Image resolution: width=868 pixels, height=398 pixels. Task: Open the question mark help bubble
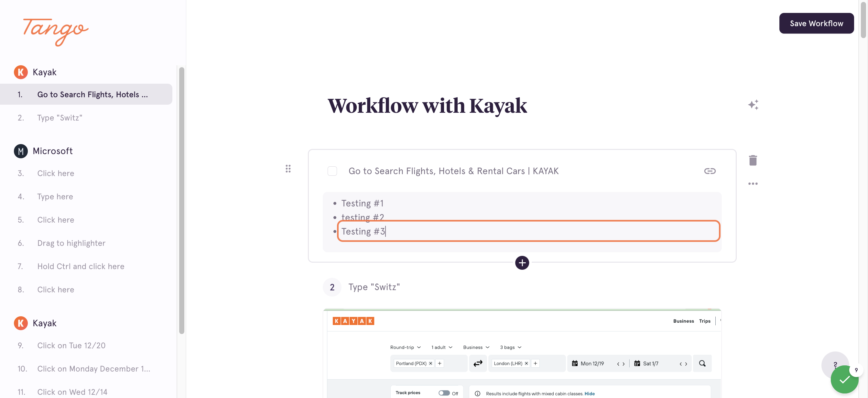point(835,364)
